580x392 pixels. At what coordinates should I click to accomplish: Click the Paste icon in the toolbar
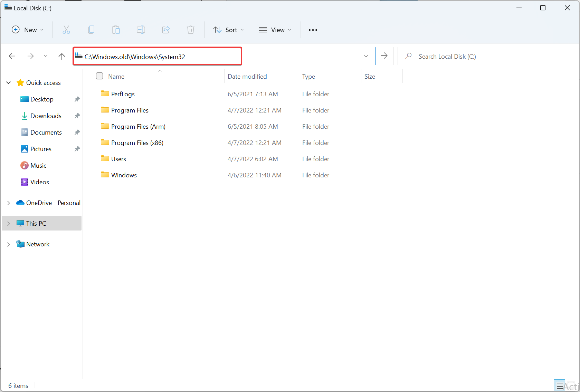pyautogui.click(x=116, y=30)
